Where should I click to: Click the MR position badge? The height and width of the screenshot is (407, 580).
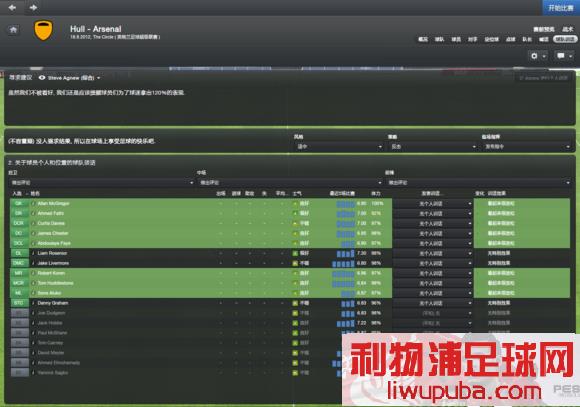click(x=19, y=273)
